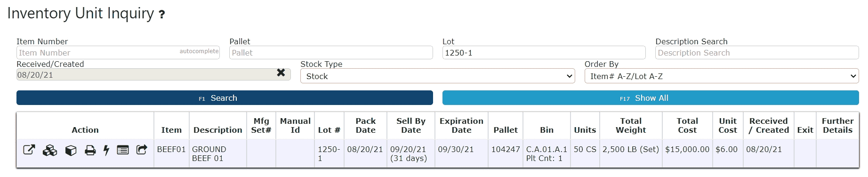Click the dark blue Search button
868x177 pixels.
(225, 98)
